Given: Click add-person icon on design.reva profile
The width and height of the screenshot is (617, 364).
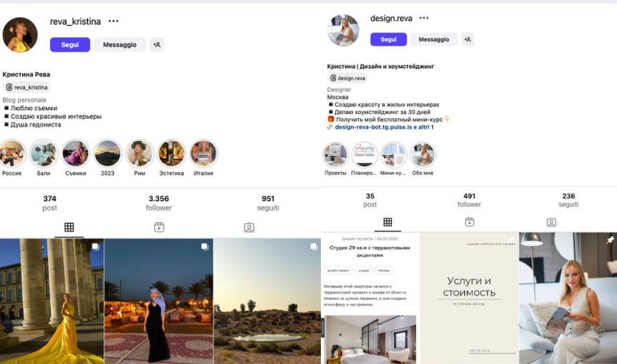Looking at the screenshot, I should (467, 39).
